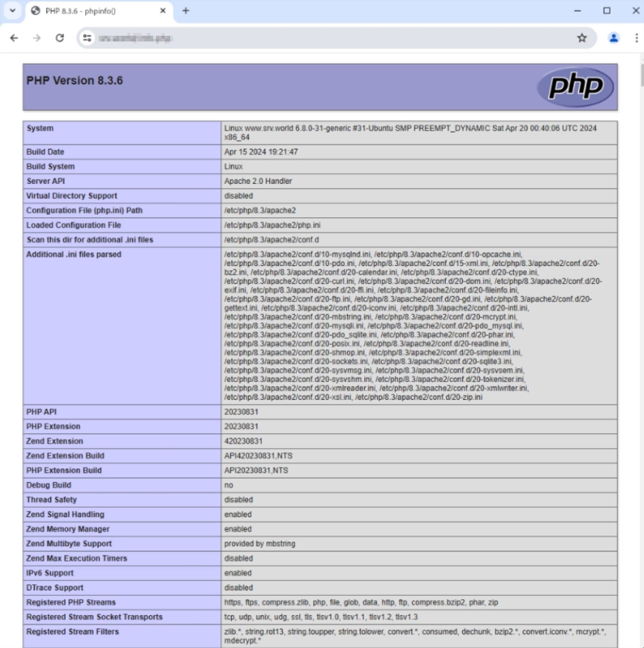Click the Apache 2.0 Handler value
Viewport: 644px width, 648px height.
tap(258, 181)
